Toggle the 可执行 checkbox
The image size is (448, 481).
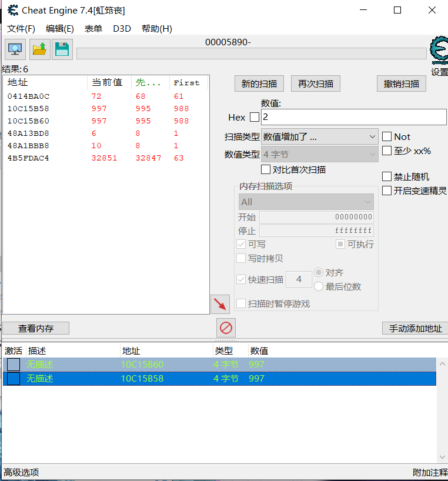[340, 244]
